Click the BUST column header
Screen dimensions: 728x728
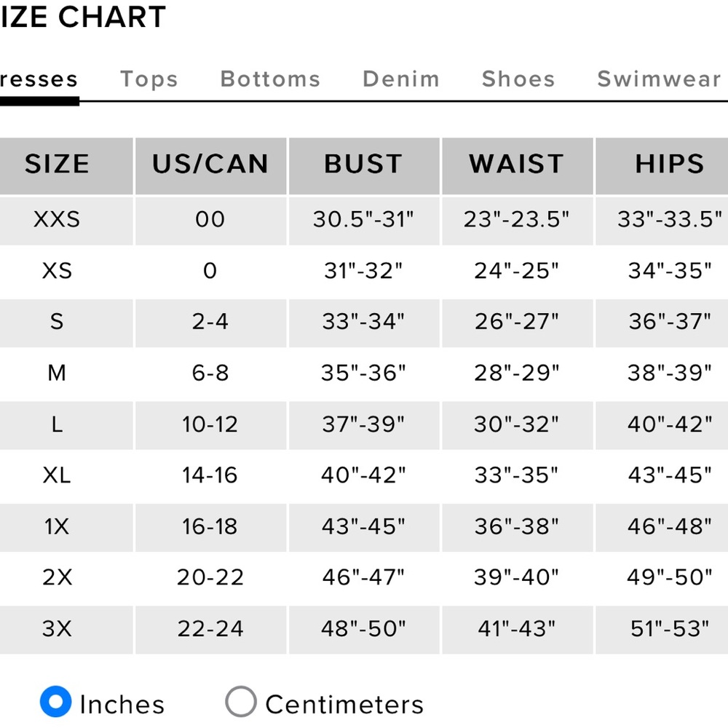364,166
